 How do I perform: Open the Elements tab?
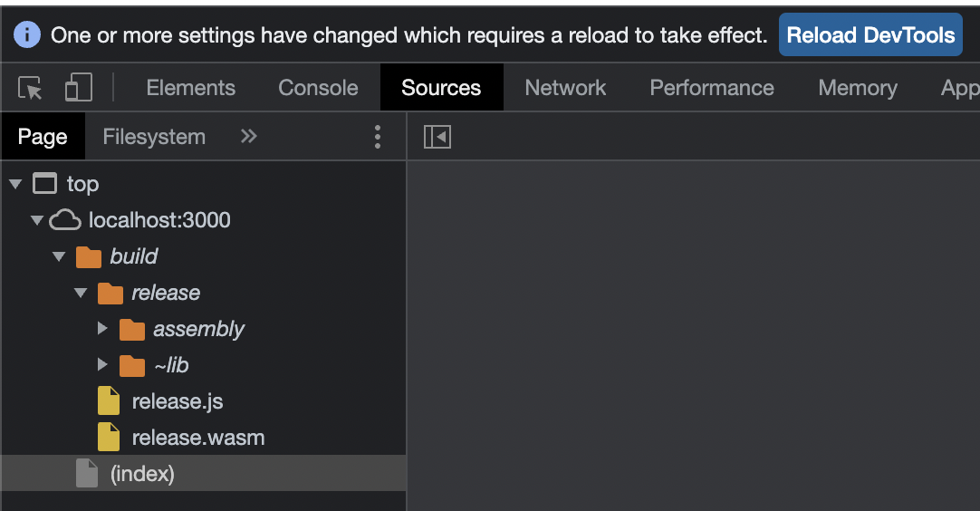click(190, 88)
